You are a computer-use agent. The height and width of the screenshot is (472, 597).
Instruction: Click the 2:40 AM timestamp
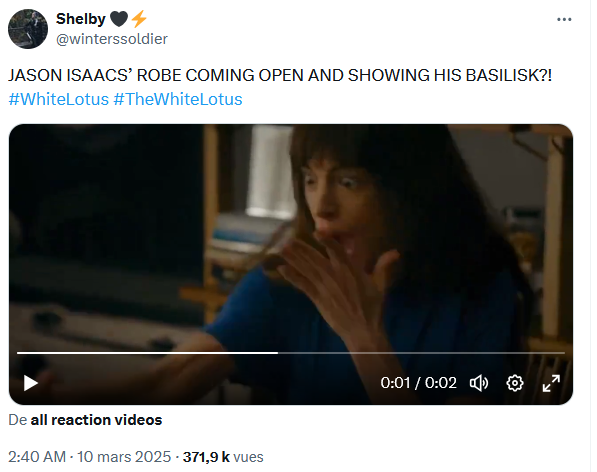pyautogui.click(x=37, y=457)
